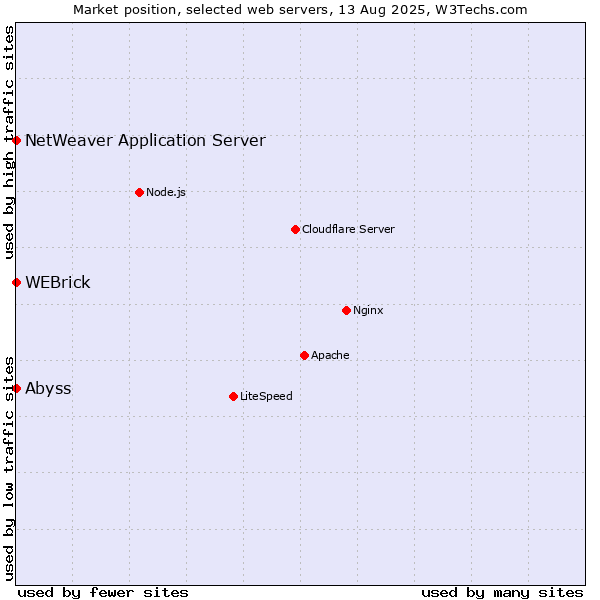Select the NetWeaver Application Server label

(145, 140)
